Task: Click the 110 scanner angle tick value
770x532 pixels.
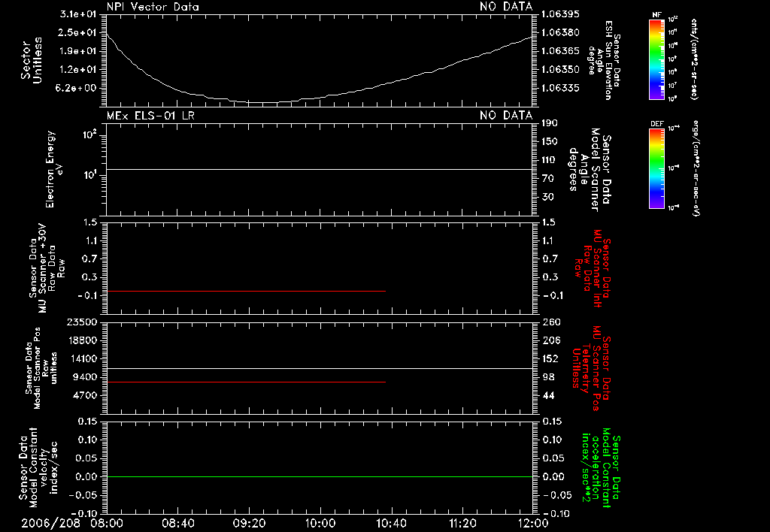Action: pyautogui.click(x=550, y=160)
